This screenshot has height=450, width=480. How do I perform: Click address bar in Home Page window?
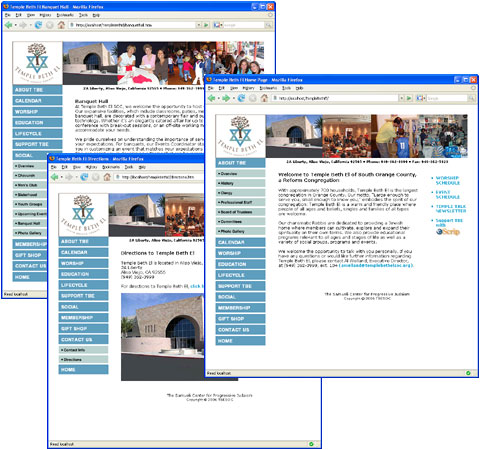(335, 98)
